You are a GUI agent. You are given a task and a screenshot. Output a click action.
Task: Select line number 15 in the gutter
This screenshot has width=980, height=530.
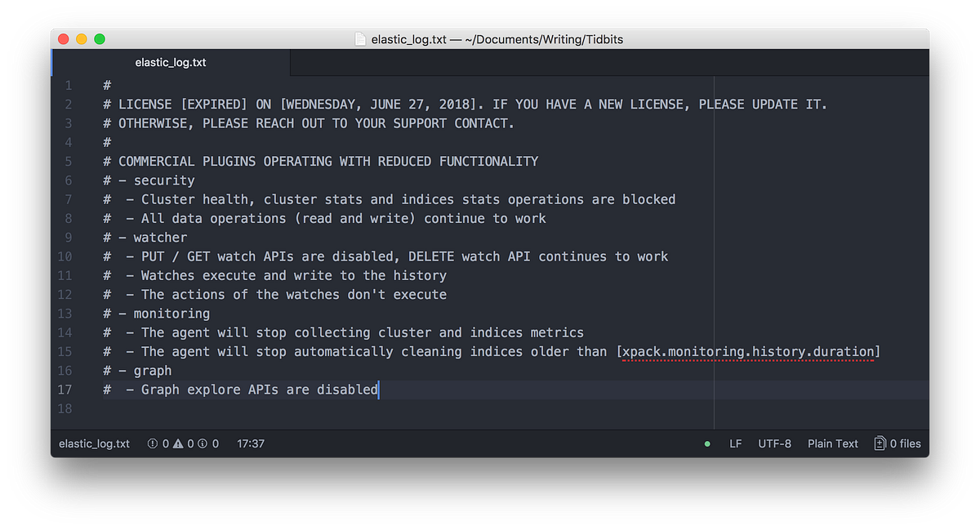(65, 351)
